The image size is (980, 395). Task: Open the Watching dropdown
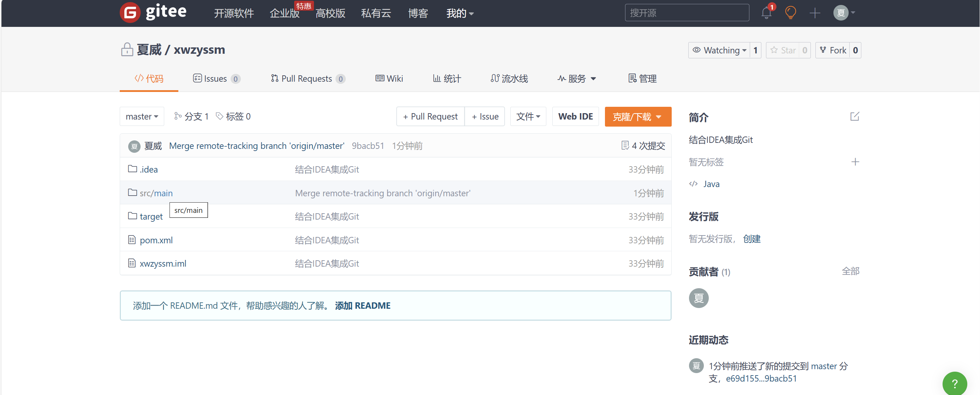tap(719, 50)
